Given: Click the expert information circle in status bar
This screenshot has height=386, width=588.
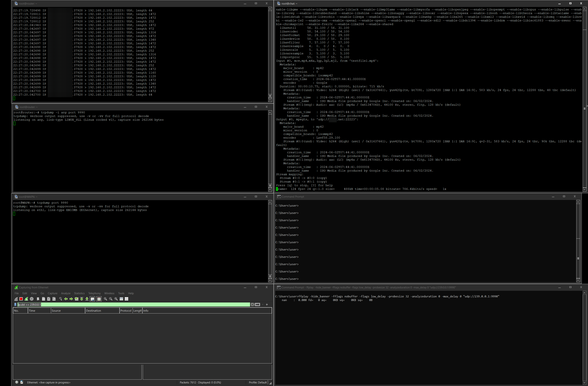Looking at the screenshot, I should click(16, 382).
